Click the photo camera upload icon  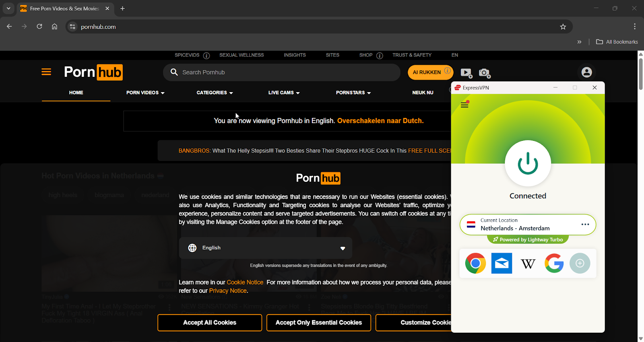coord(485,73)
